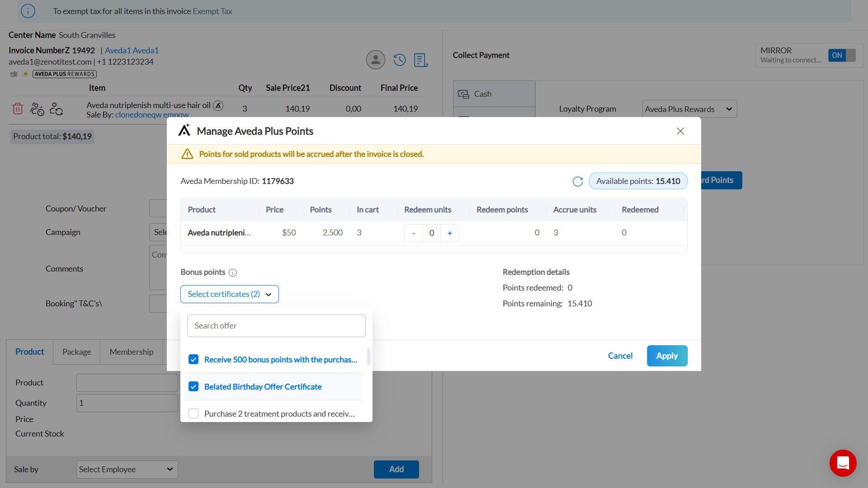868x488 pixels.
Task: Open the invoice notes document icon
Action: pyautogui.click(x=420, y=60)
